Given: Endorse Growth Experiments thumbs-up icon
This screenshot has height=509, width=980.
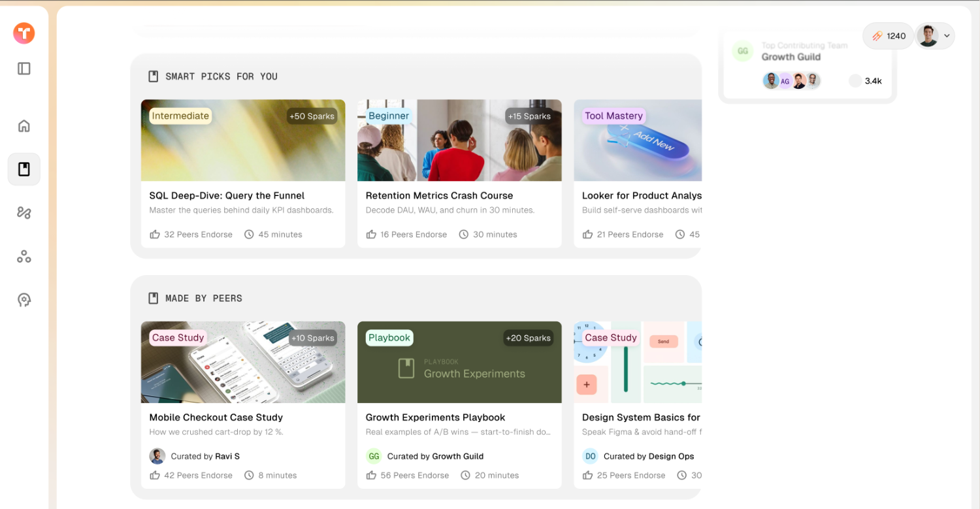Looking at the screenshot, I should 371,475.
